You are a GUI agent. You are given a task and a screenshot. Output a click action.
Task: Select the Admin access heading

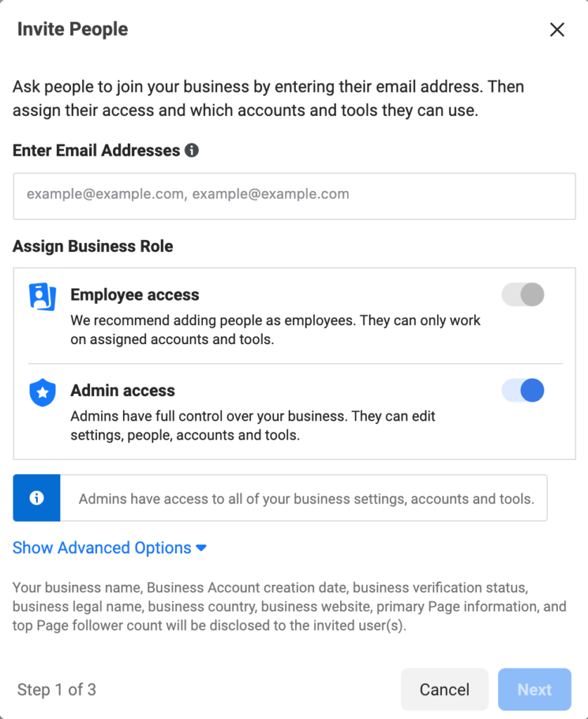[122, 390]
